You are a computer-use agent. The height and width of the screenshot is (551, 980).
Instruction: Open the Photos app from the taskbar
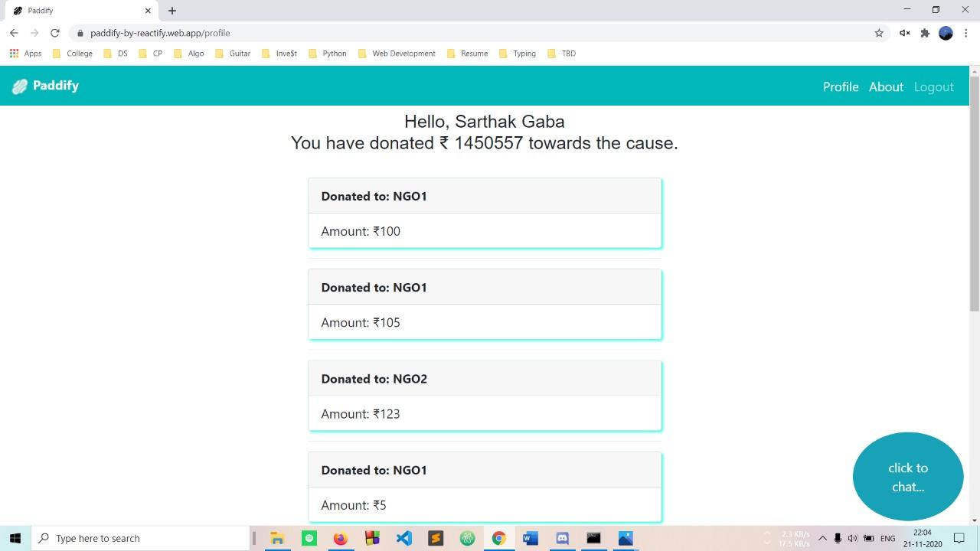click(626, 538)
